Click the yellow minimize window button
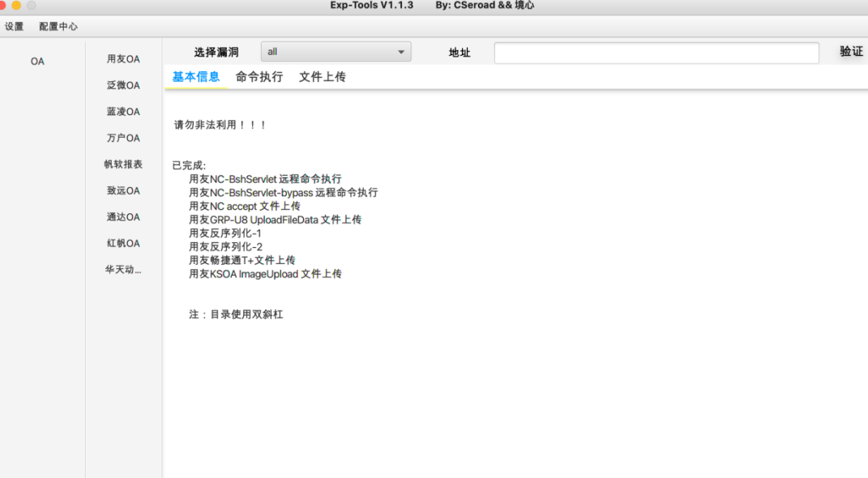 click(x=16, y=5)
